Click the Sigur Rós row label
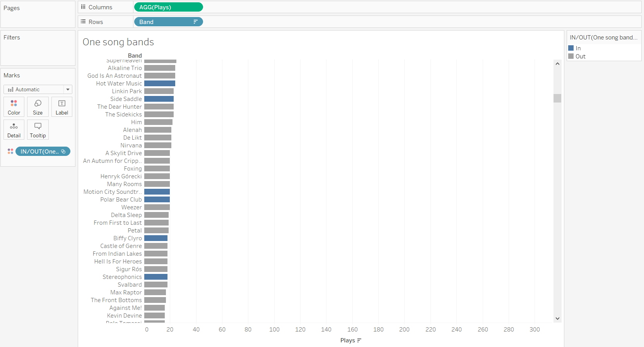This screenshot has width=644, height=347. coord(129,269)
